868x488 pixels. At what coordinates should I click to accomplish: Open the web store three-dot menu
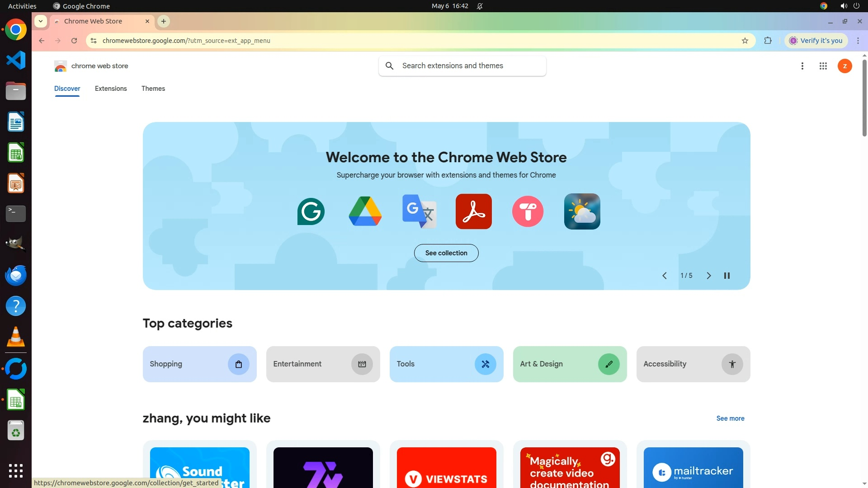click(x=802, y=66)
